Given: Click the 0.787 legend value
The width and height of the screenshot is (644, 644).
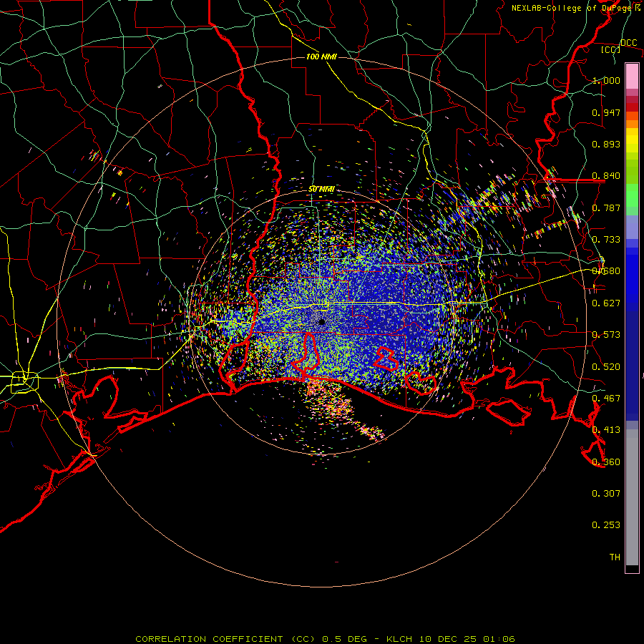Looking at the screenshot, I should pos(606,208).
